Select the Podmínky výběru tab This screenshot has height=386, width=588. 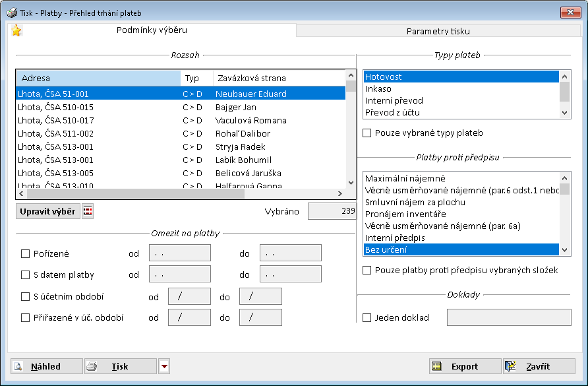(x=152, y=30)
